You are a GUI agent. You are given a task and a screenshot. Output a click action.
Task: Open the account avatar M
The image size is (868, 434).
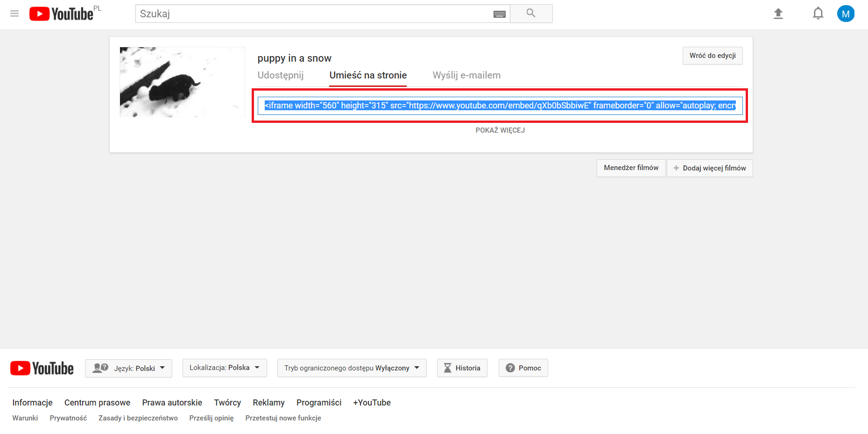coord(846,14)
